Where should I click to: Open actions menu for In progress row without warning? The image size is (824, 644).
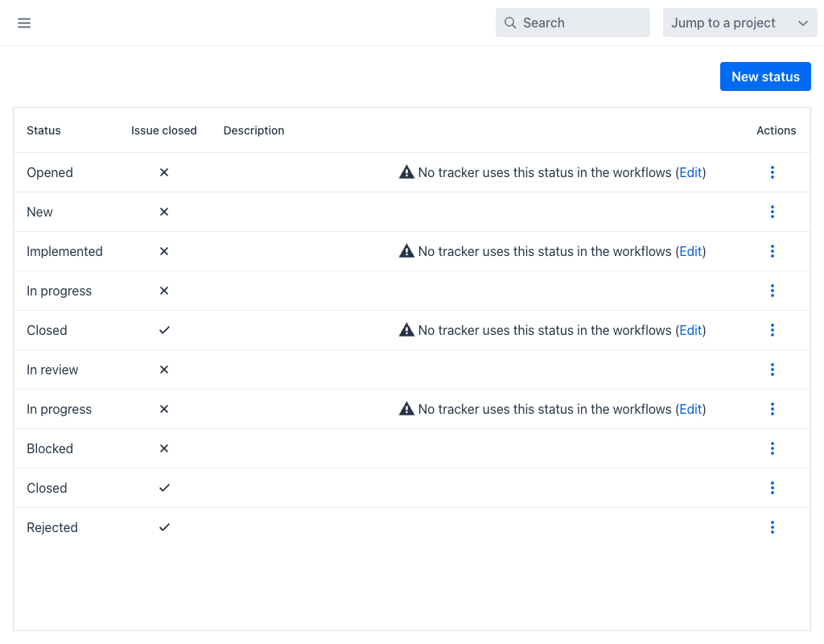pos(772,291)
